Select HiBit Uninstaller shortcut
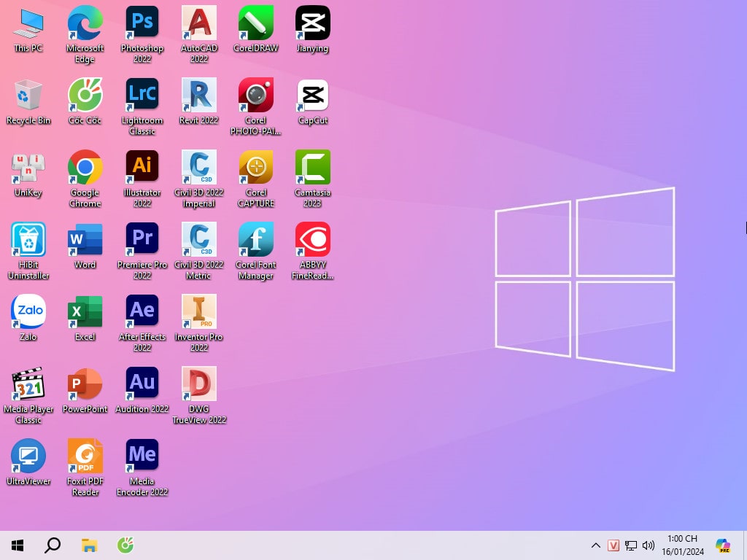The width and height of the screenshot is (747, 560). [x=28, y=252]
